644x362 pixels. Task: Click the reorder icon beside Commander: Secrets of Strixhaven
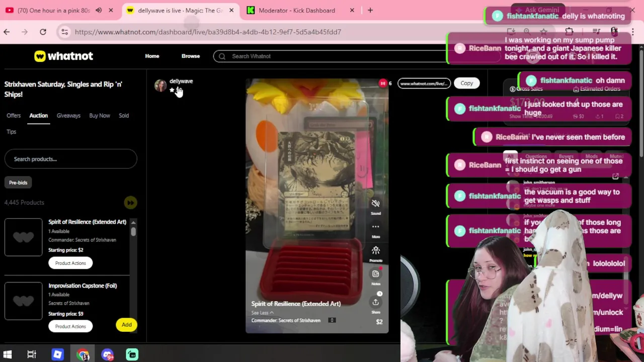coord(332,320)
